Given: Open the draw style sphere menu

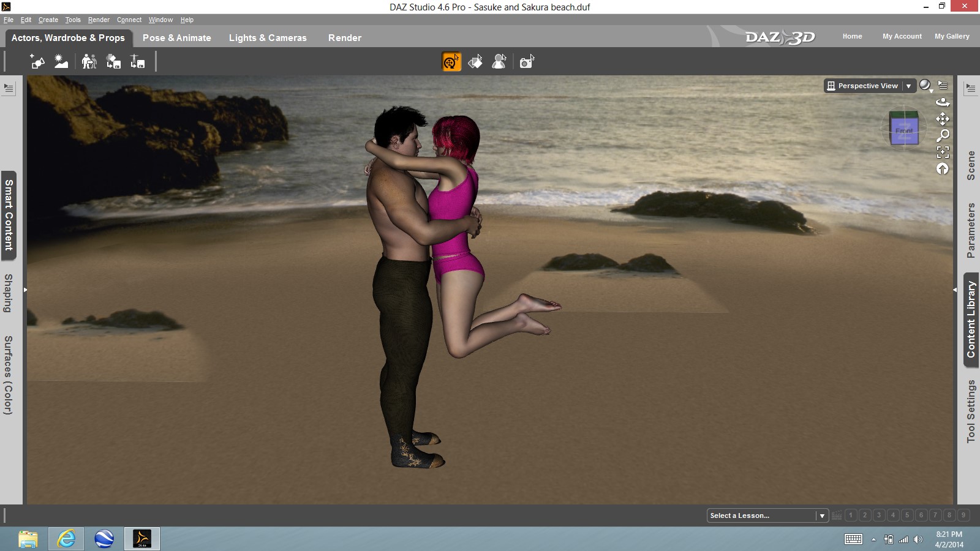Looking at the screenshot, I should pos(925,86).
